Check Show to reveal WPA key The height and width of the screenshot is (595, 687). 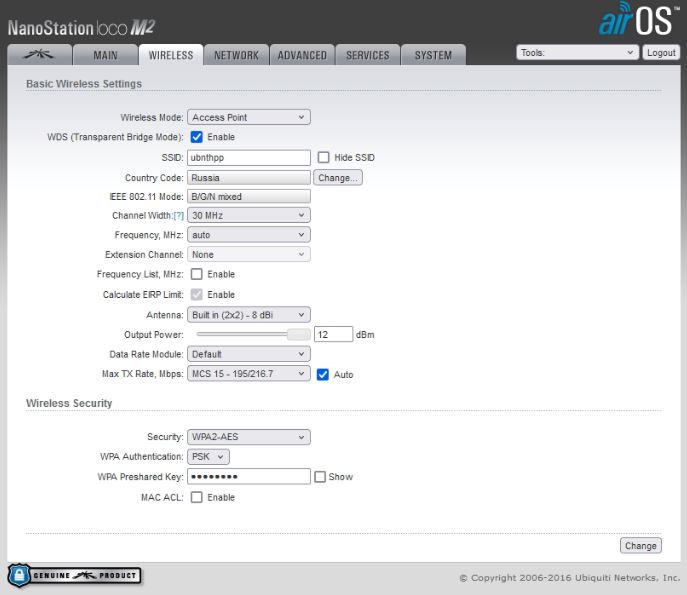pyautogui.click(x=320, y=477)
